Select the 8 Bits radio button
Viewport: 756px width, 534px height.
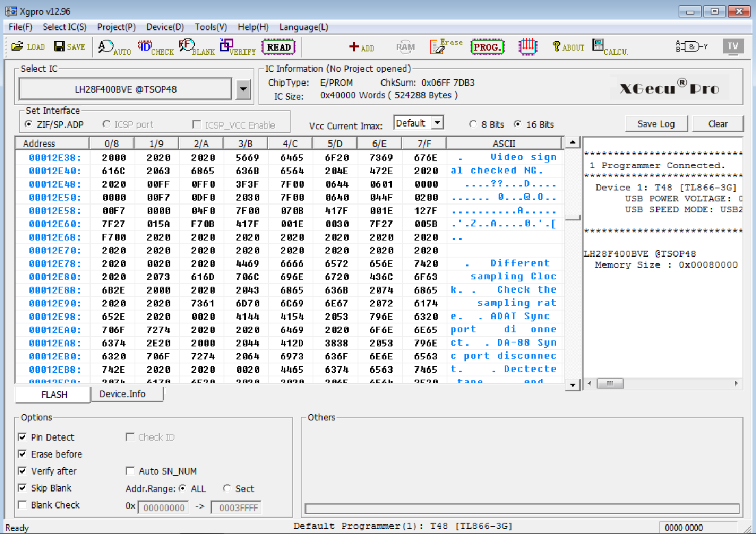pyautogui.click(x=473, y=124)
